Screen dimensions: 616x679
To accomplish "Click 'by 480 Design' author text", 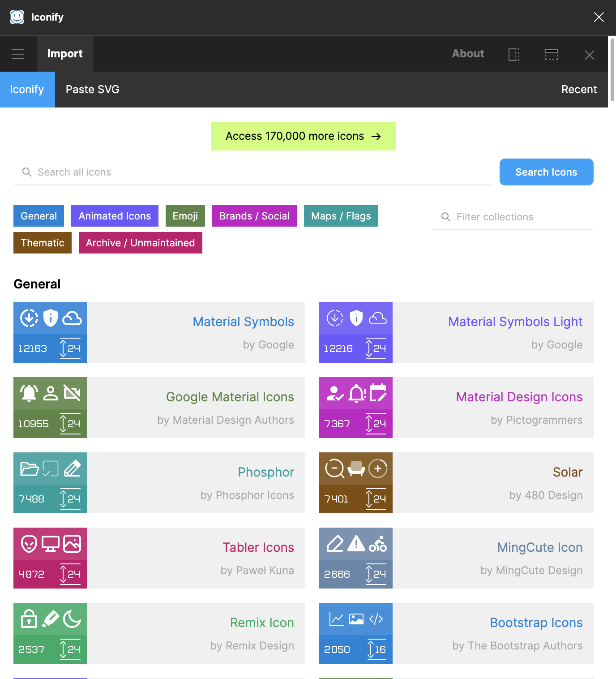I will tap(546, 495).
